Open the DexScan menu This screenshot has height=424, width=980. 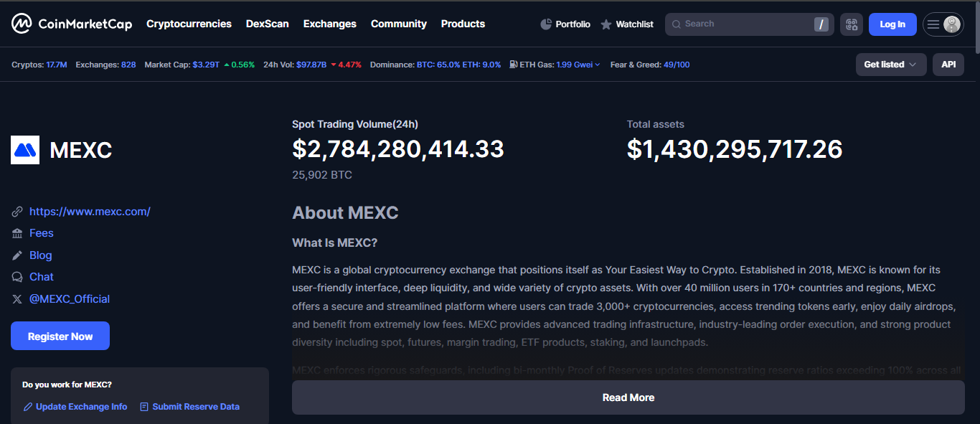[268, 24]
